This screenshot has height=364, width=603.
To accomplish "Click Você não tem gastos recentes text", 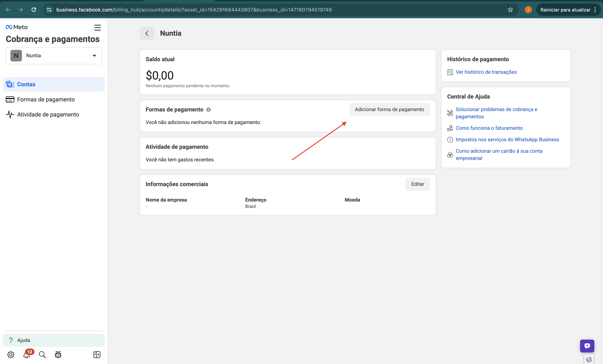I will (x=180, y=160).
